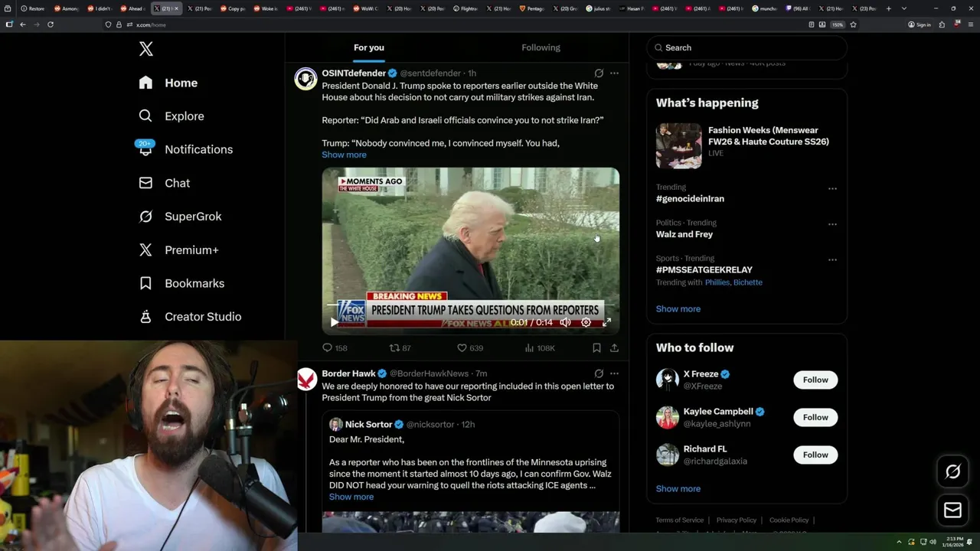This screenshot has height=551, width=980.
Task: Open Privacy Policy link
Action: (x=737, y=520)
